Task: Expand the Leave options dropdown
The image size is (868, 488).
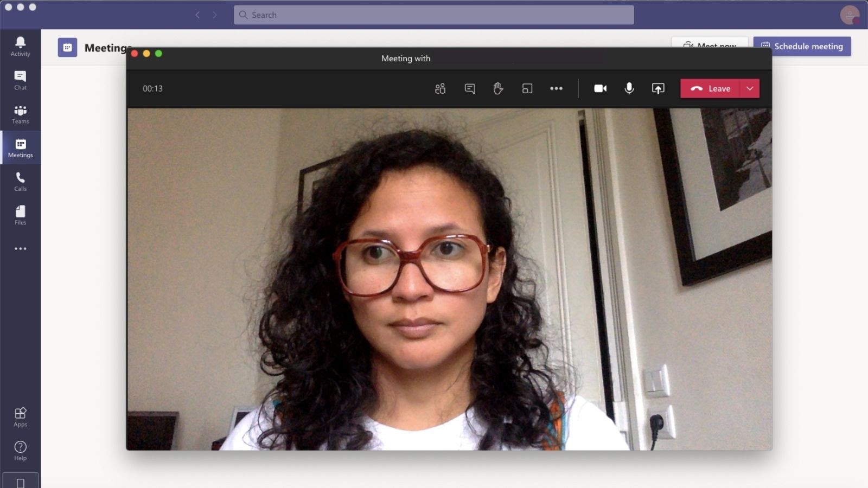Action: coord(750,88)
